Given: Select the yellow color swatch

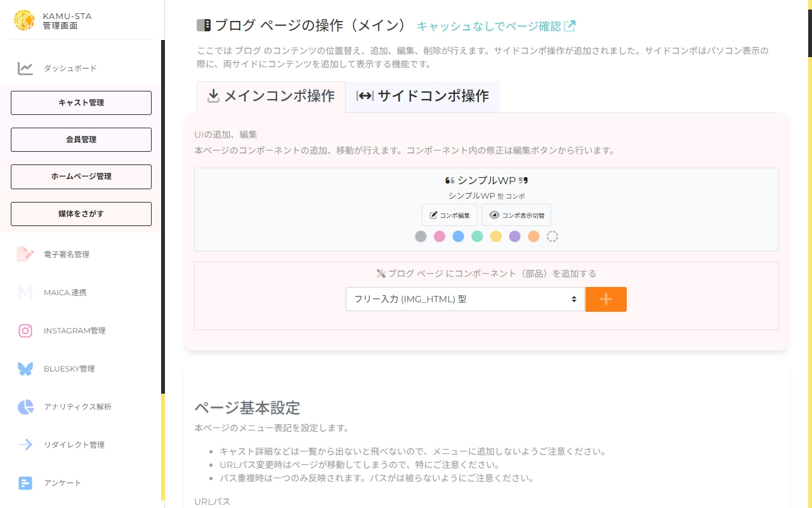Looking at the screenshot, I should pos(496,236).
